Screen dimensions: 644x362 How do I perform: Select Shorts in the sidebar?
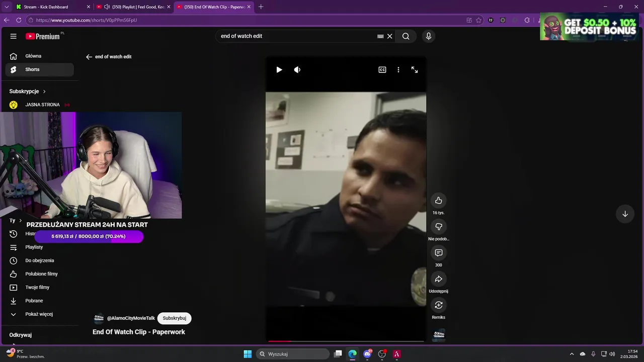point(39,69)
